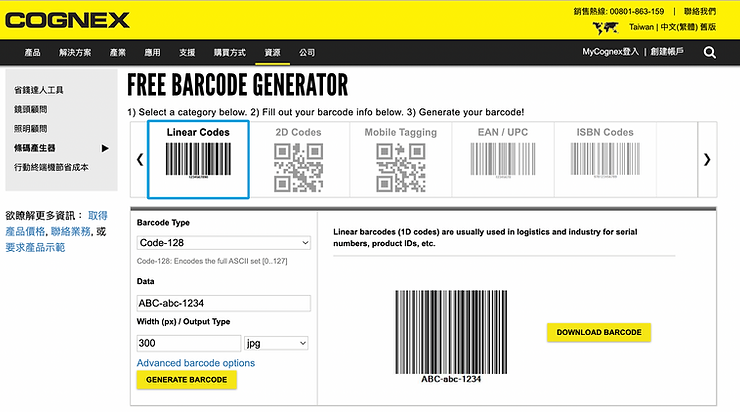This screenshot has width=740, height=412.
Task: Open the 解決方案 menu
Action: pos(75,52)
